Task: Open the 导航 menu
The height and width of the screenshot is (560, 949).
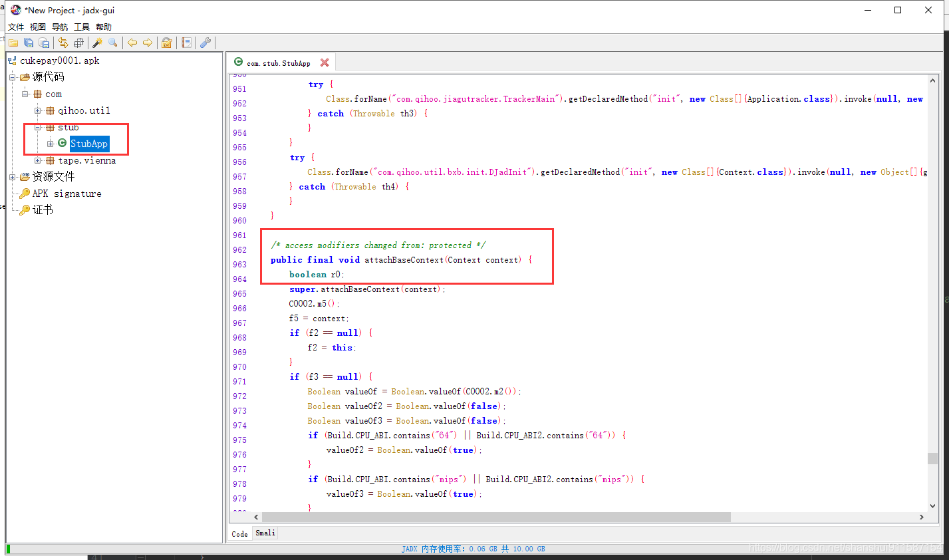Action: (60, 27)
